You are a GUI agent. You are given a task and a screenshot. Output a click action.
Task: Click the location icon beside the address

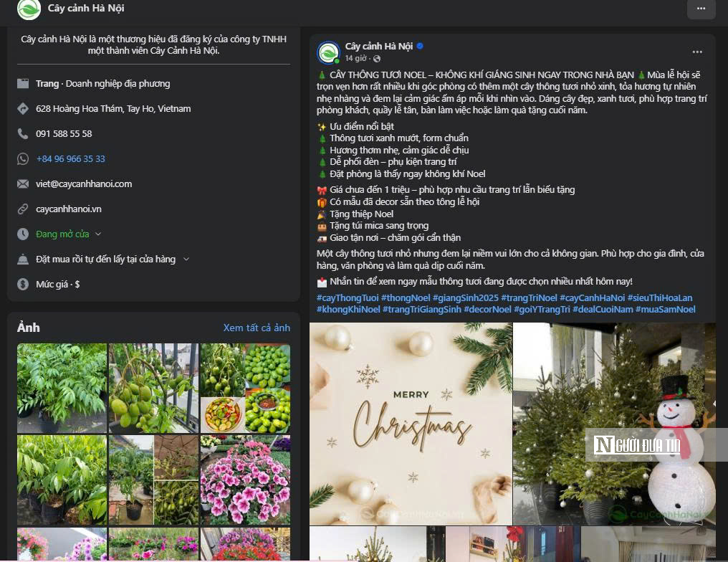point(23,109)
